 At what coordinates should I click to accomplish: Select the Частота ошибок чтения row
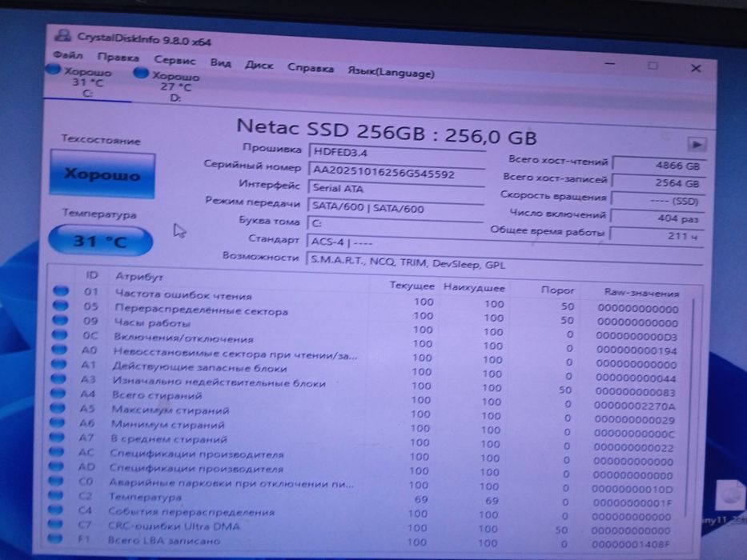[367, 299]
